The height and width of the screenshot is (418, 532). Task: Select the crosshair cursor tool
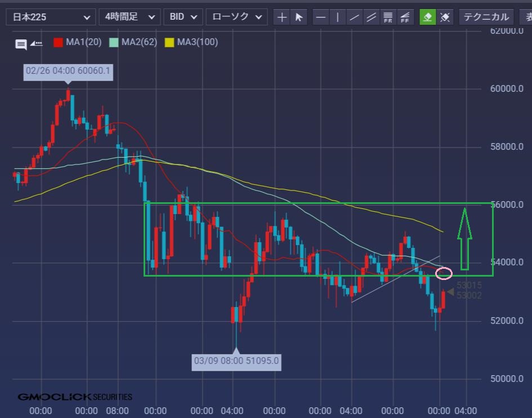pos(282,17)
